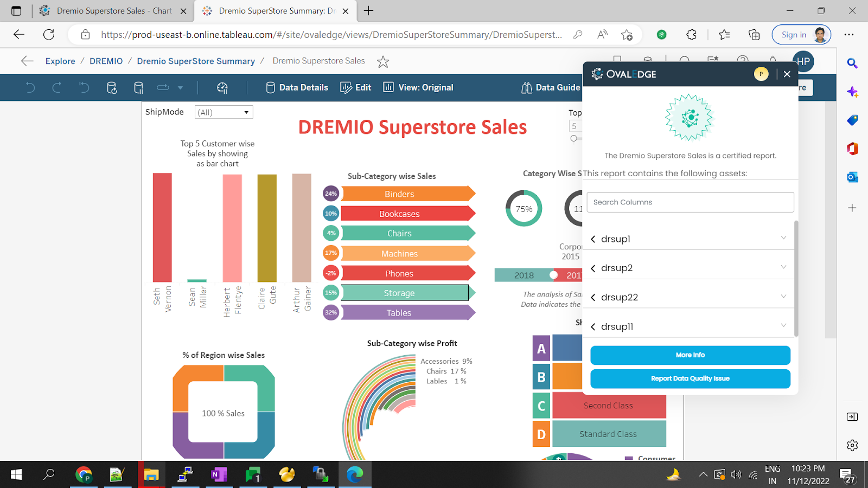This screenshot has height=488, width=868.
Task: Click the 75% category donut chart
Action: [x=524, y=208]
